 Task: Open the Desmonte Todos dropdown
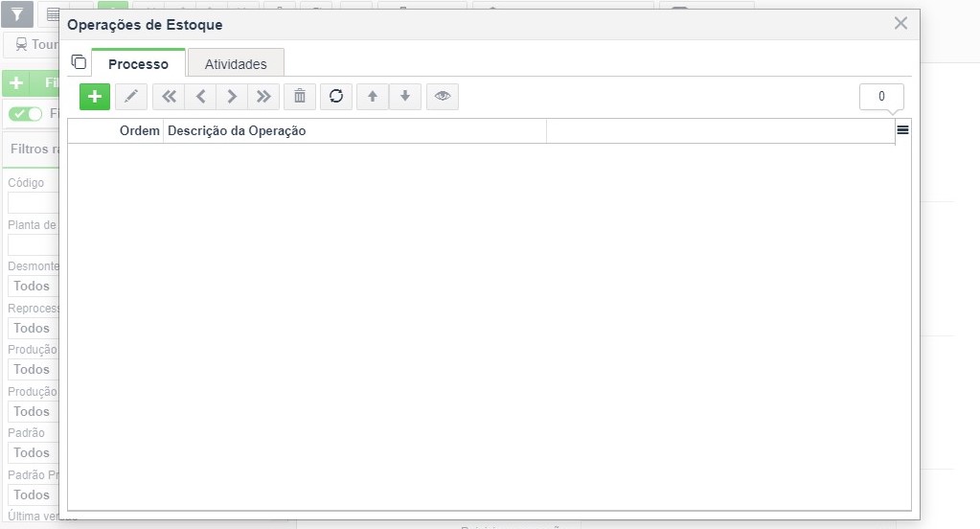click(x=34, y=286)
